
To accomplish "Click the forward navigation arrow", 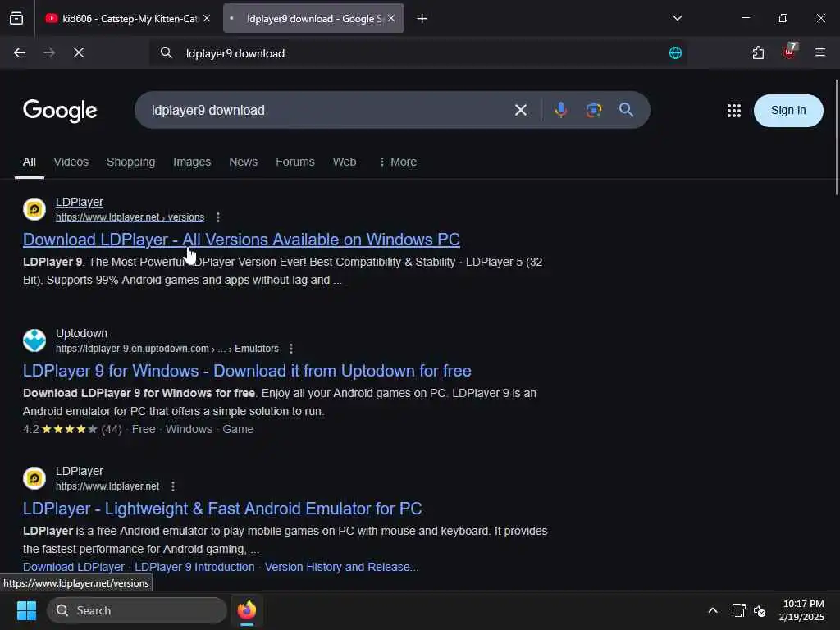I will tap(49, 52).
